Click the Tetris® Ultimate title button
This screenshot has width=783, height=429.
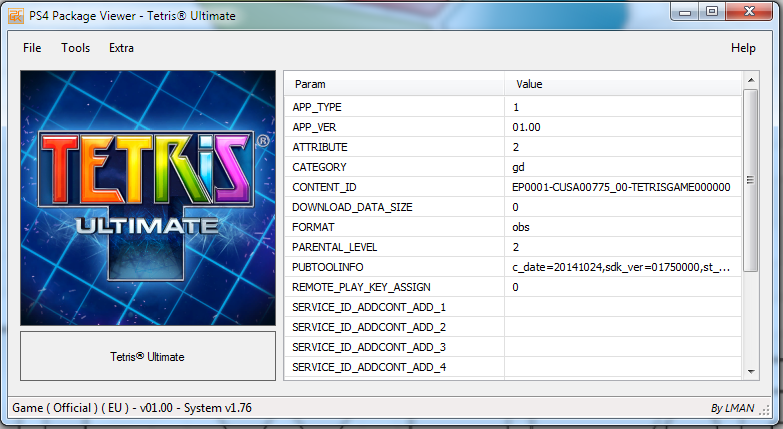tap(147, 356)
